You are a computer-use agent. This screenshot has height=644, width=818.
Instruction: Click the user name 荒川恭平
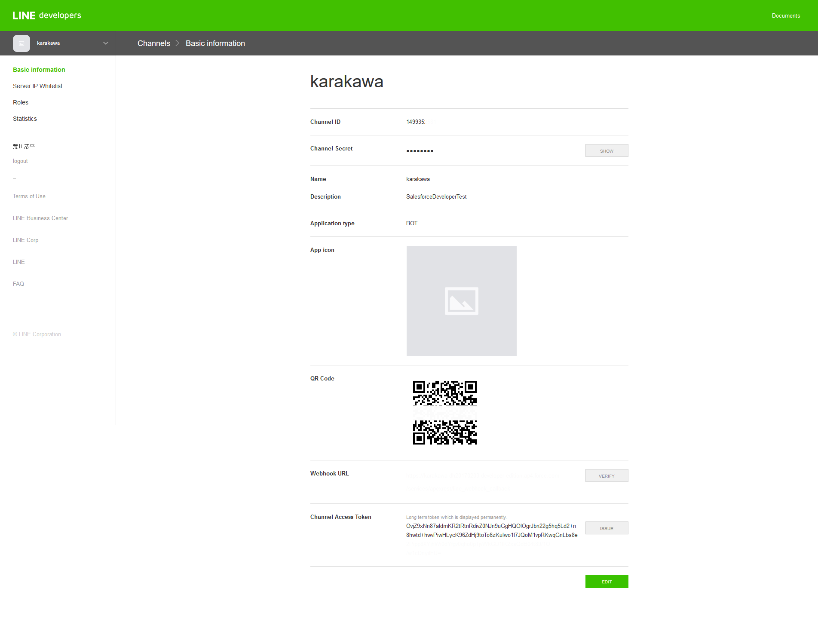[x=24, y=147]
